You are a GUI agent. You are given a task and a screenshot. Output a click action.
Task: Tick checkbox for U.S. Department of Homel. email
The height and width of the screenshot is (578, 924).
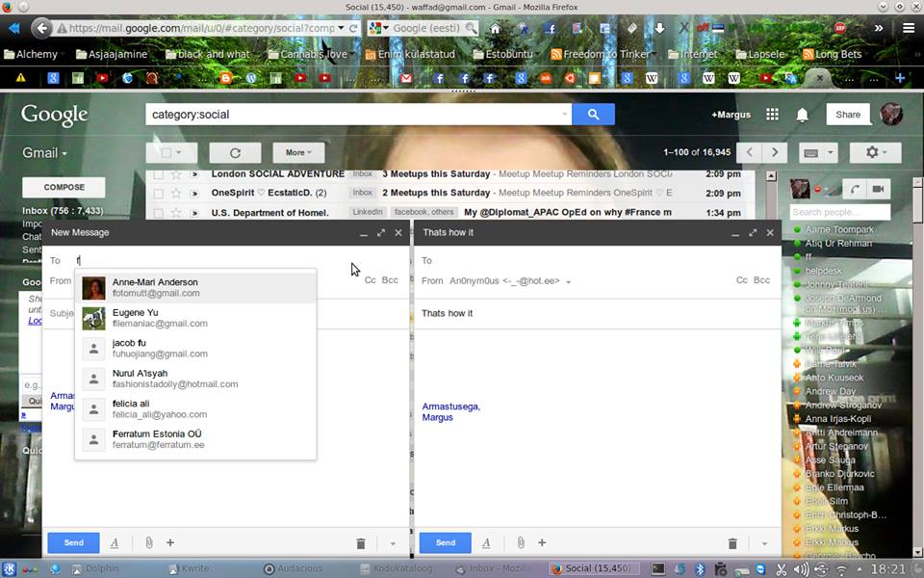[x=158, y=212]
